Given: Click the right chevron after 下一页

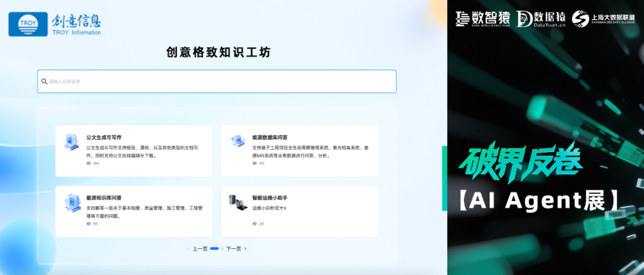Looking at the screenshot, I should click(x=246, y=249).
